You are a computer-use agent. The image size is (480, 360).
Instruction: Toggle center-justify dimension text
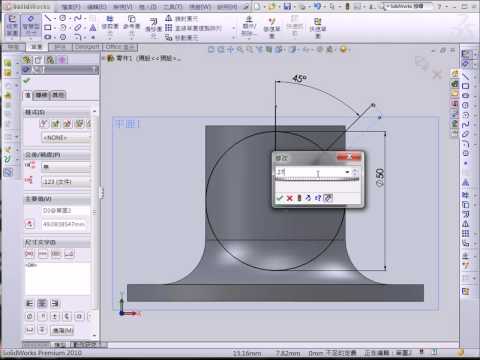[x=42, y=303]
